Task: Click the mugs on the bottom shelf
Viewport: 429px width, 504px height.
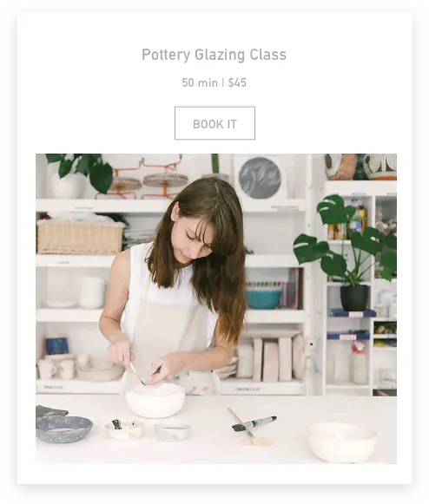Action: [56, 368]
